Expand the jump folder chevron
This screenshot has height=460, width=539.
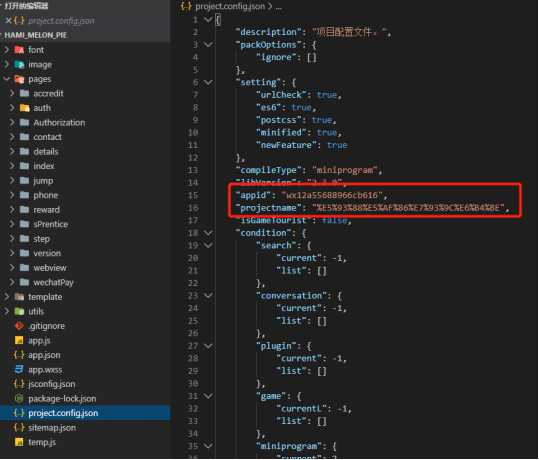point(12,180)
